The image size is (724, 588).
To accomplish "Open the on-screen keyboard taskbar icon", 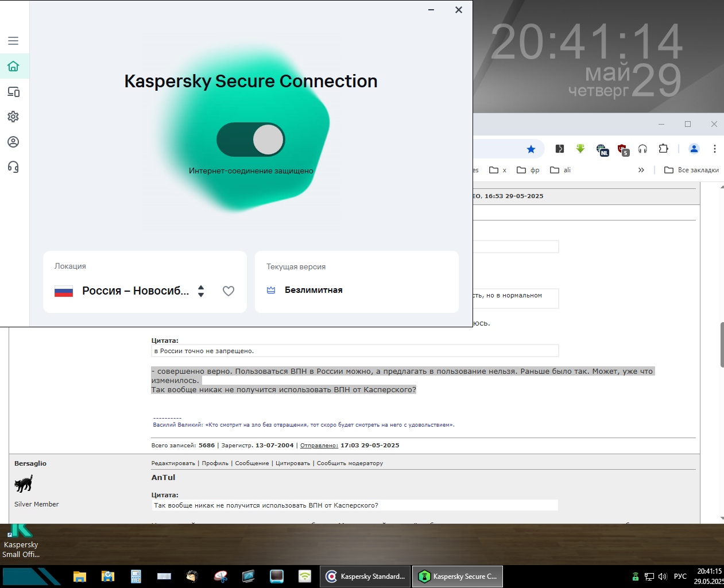I will 164,577.
